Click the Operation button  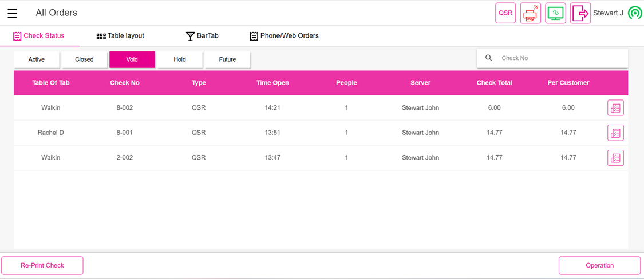pyautogui.click(x=599, y=265)
